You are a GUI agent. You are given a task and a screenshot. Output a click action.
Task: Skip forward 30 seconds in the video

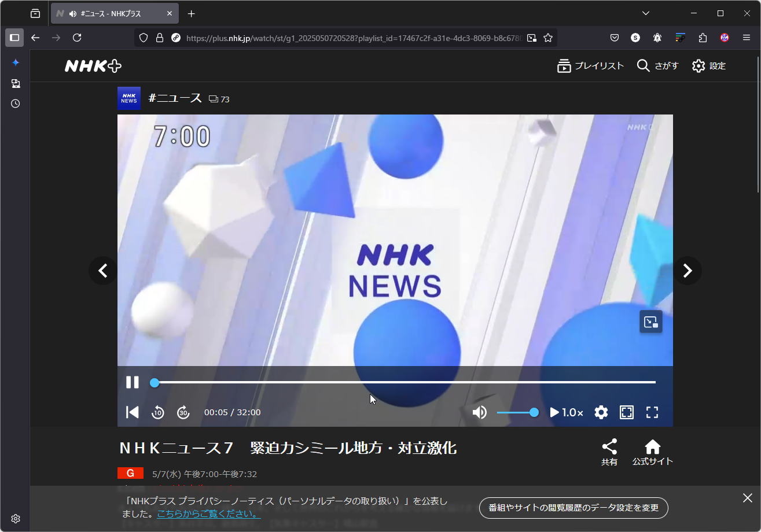pyautogui.click(x=183, y=412)
